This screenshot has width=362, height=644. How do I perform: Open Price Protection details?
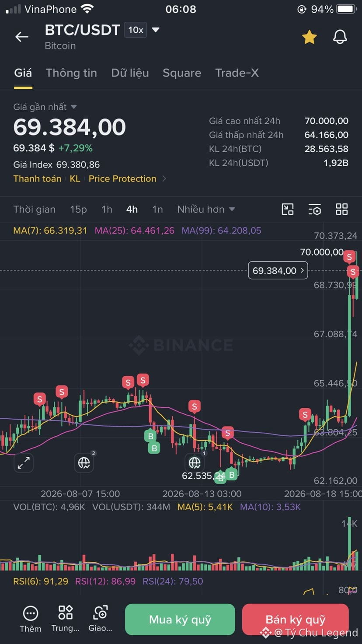click(x=122, y=178)
